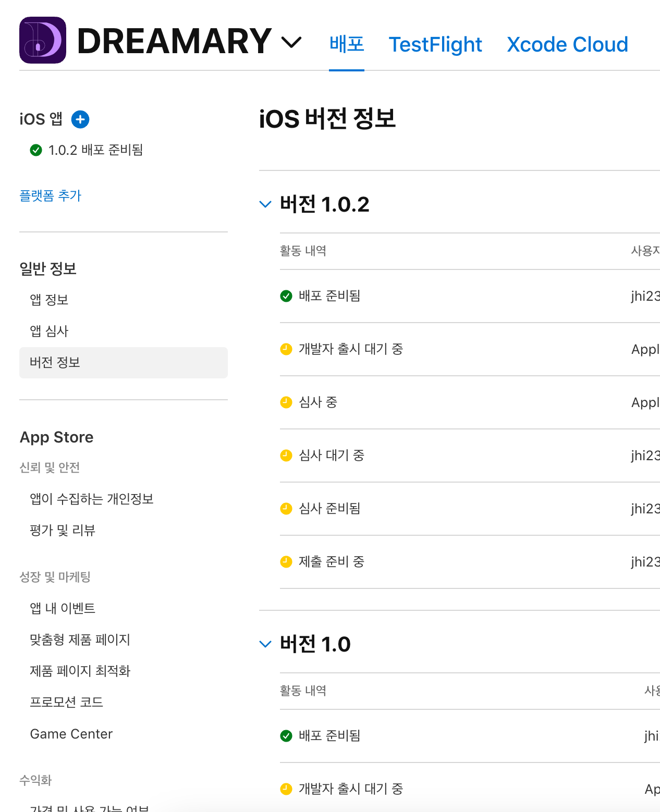Collapse the 버전 1.0.2 section
This screenshot has width=660, height=812.
point(265,204)
